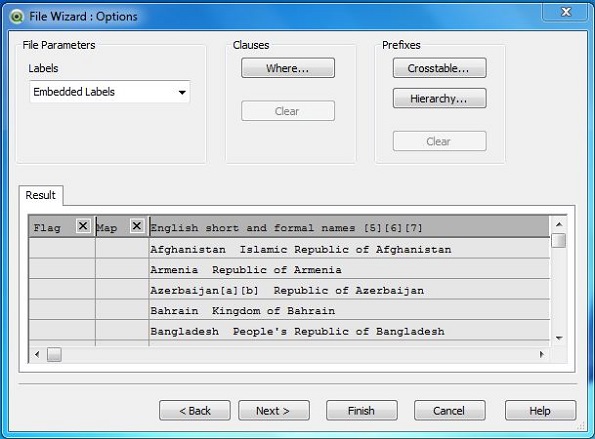Click the Azerbaijan[a][b] row

[289, 290]
